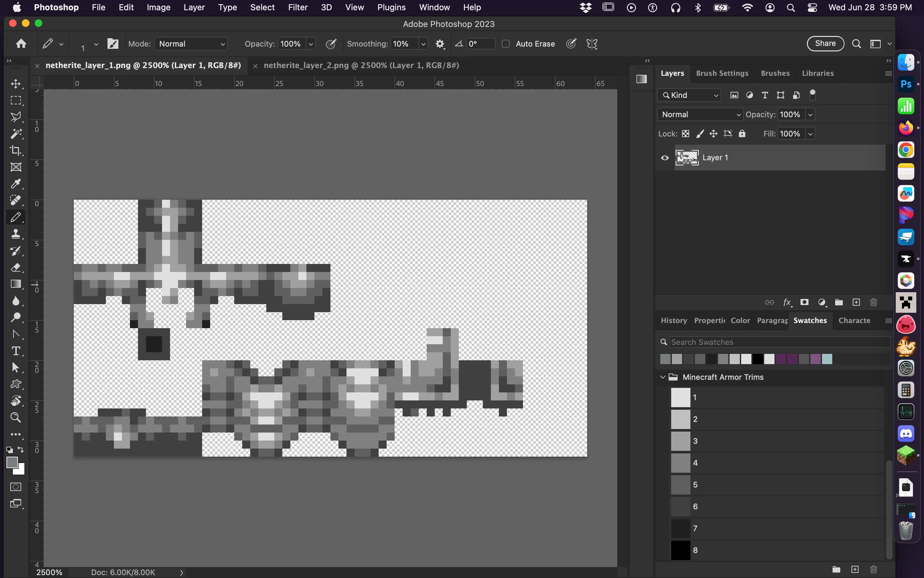Open Photoshop search

coord(856,44)
